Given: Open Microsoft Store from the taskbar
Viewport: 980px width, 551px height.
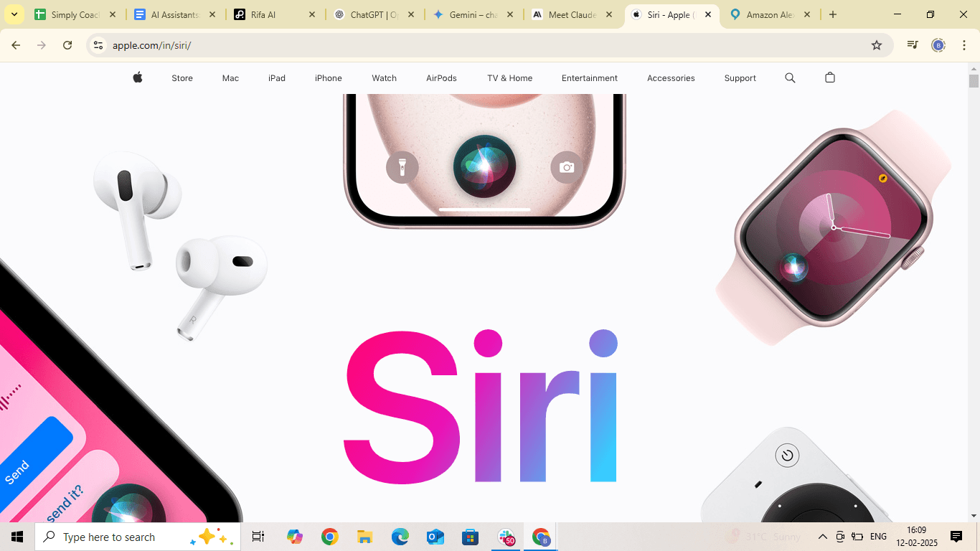Looking at the screenshot, I should pos(470,537).
